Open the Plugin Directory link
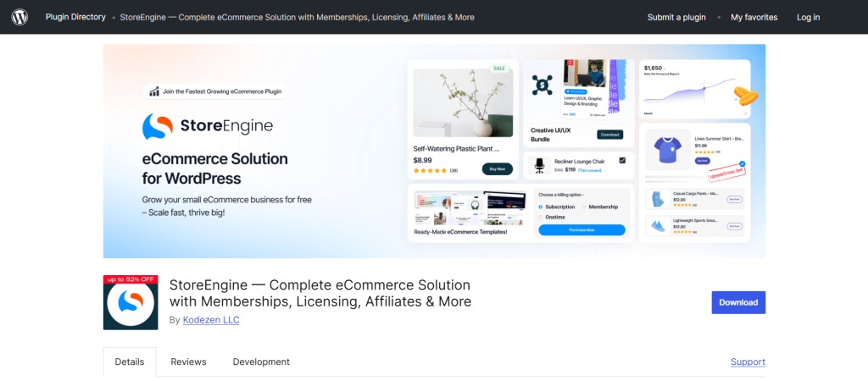868x381 pixels. click(75, 17)
